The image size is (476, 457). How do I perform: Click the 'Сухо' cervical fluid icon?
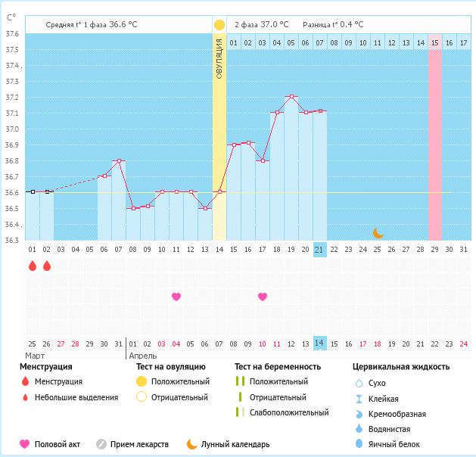tap(359, 384)
